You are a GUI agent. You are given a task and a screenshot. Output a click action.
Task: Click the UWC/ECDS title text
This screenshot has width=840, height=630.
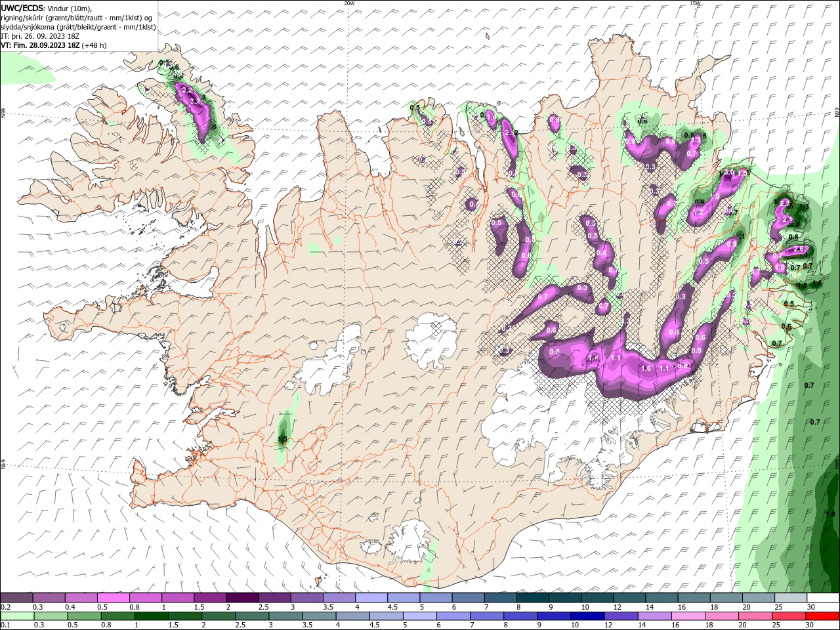point(22,8)
